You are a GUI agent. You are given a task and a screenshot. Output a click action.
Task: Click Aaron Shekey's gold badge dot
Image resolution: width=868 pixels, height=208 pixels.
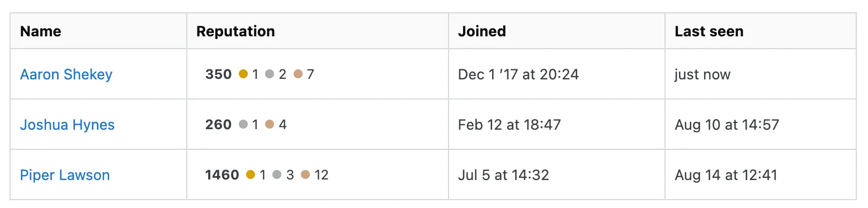[243, 74]
